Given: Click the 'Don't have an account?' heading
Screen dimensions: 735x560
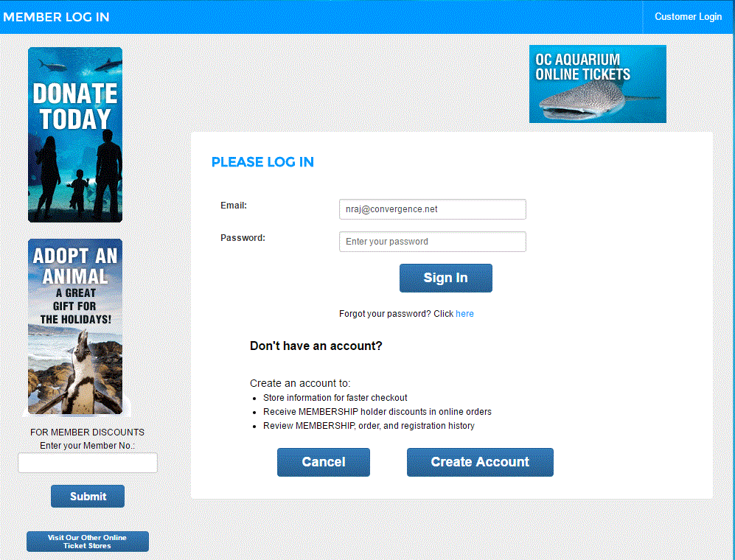Looking at the screenshot, I should pos(316,346).
